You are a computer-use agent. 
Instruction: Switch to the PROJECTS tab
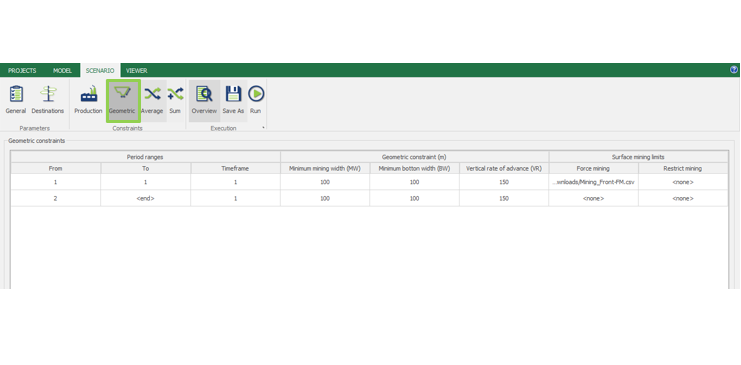[22, 70]
